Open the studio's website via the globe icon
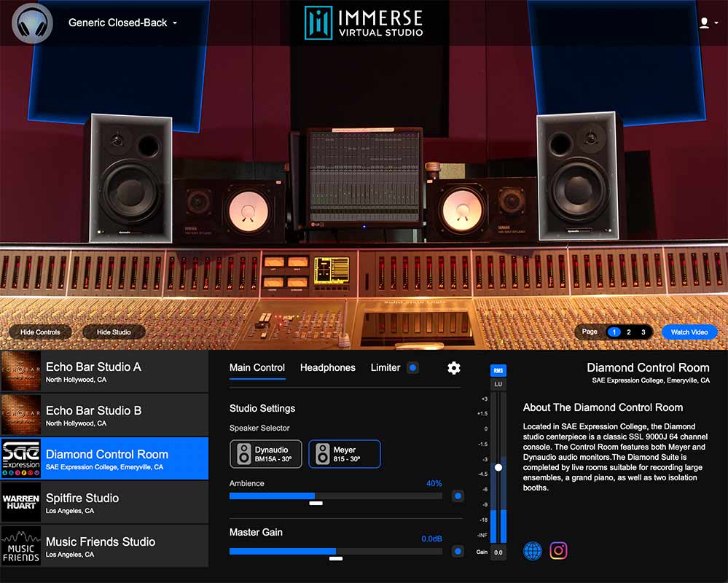Screen dimensions: 728x583 533,549
